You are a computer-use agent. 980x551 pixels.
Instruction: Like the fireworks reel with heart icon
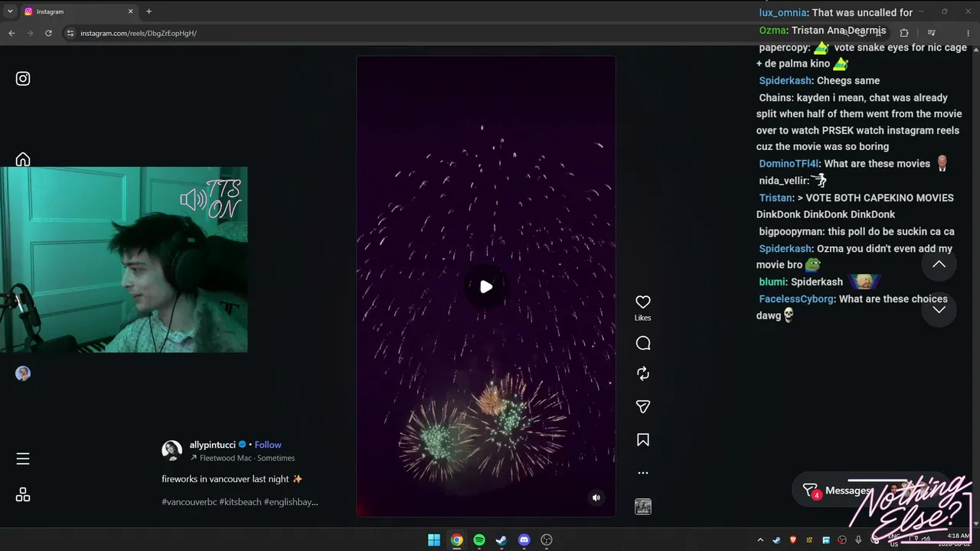[x=643, y=302]
